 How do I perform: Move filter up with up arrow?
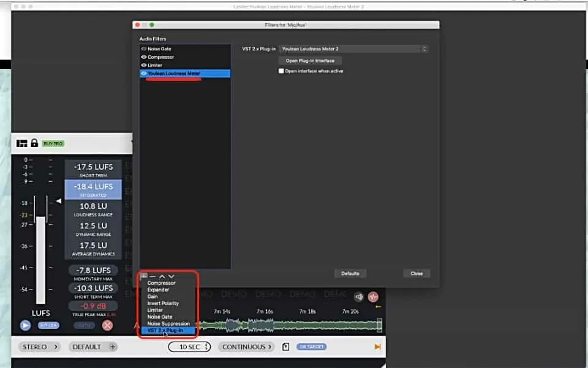[x=162, y=277]
